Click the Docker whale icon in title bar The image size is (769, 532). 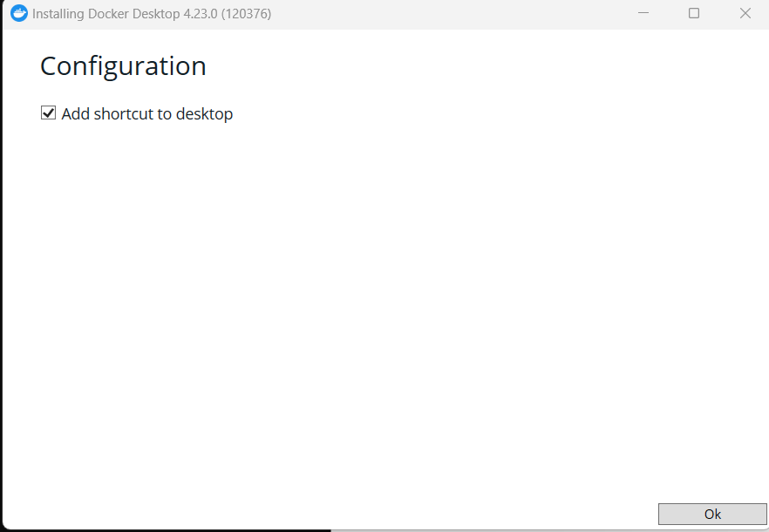(x=19, y=13)
